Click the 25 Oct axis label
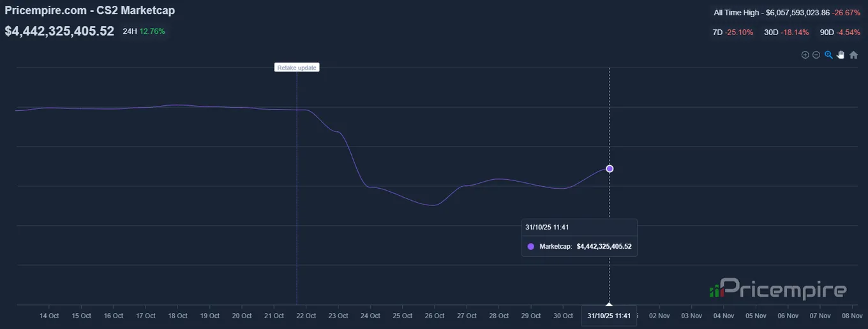The height and width of the screenshot is (329, 868). pos(403,316)
